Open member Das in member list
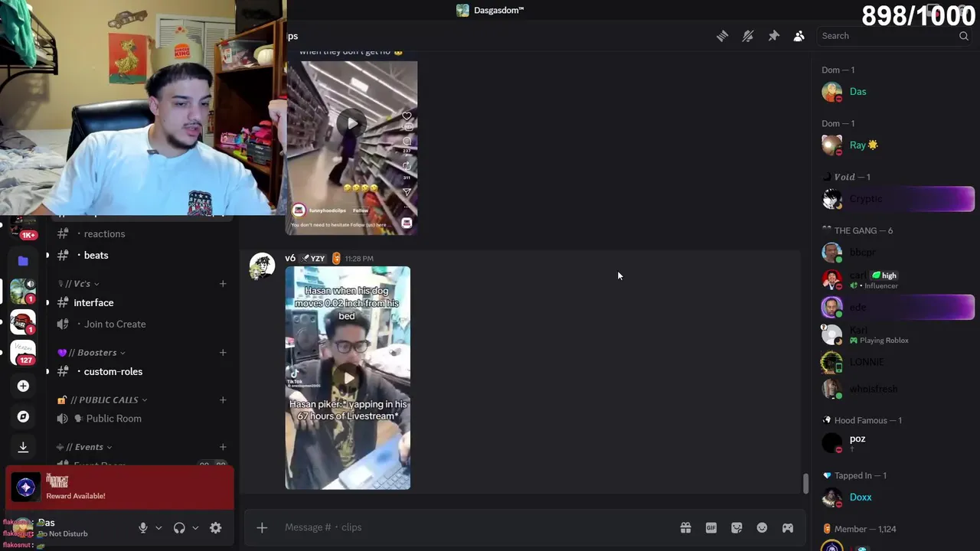Screen dimensions: 980x551 coord(893,91)
